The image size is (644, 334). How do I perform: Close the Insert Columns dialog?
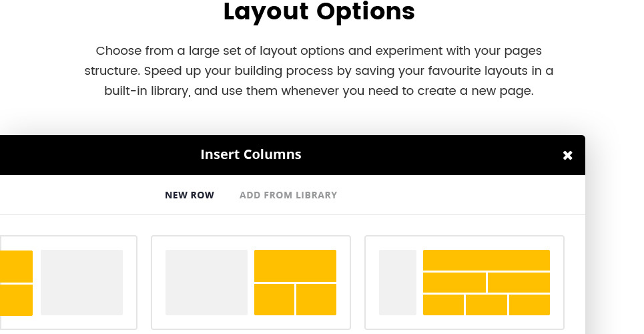click(567, 155)
